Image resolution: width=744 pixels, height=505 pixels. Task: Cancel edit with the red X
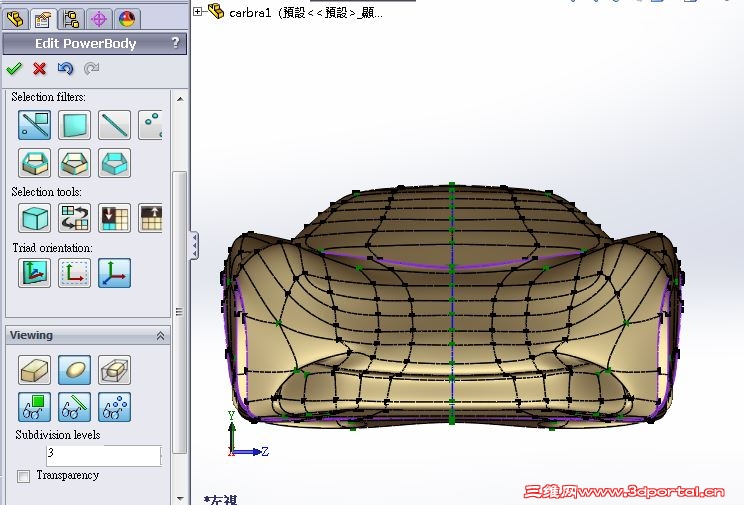[40, 69]
